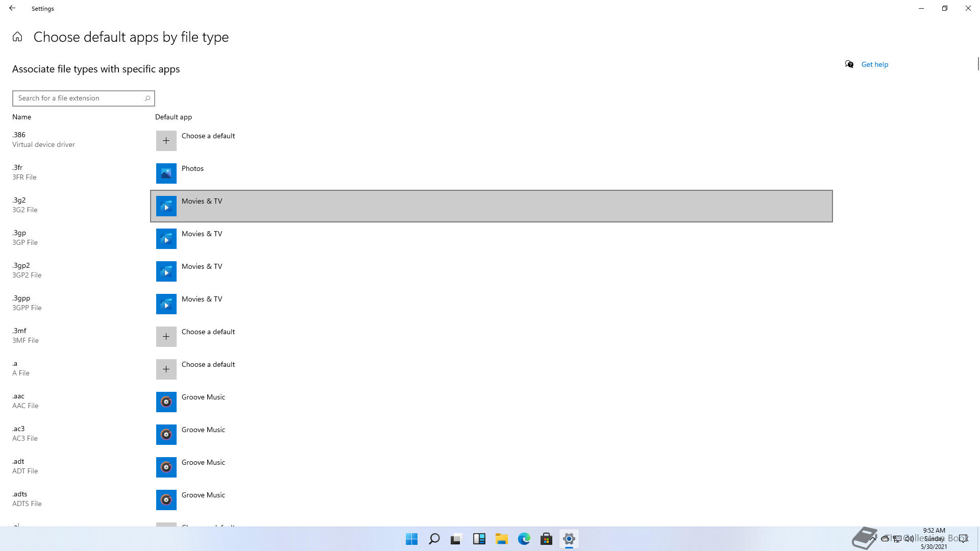
Task: Change Groove Music default for .aac
Action: pos(203,397)
